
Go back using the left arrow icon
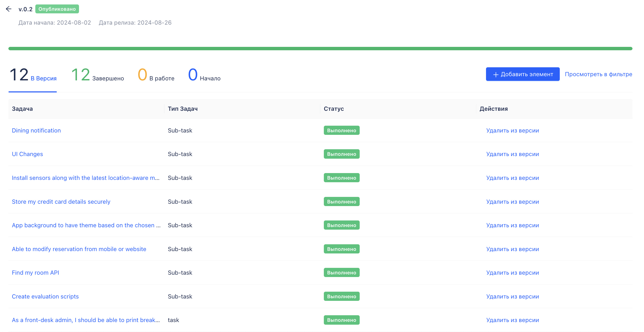pos(9,9)
